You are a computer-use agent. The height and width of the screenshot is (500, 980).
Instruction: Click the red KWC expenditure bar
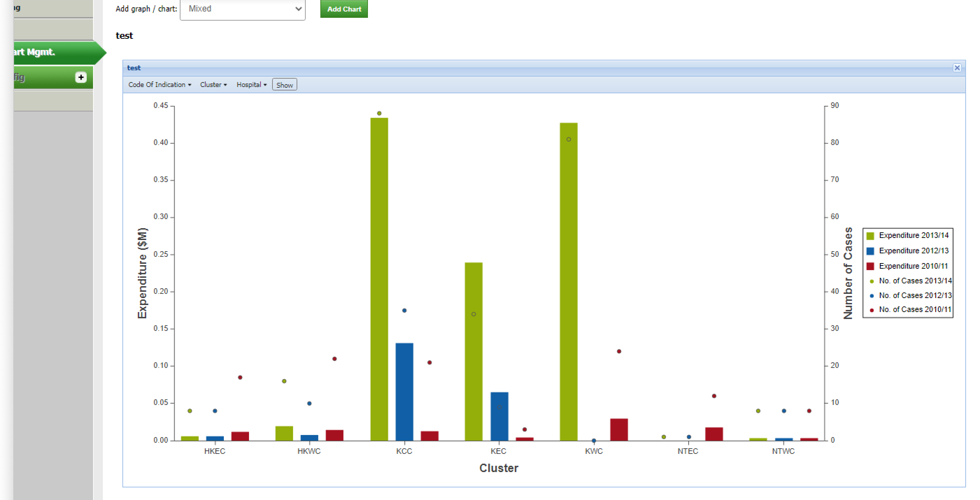pyautogui.click(x=619, y=430)
